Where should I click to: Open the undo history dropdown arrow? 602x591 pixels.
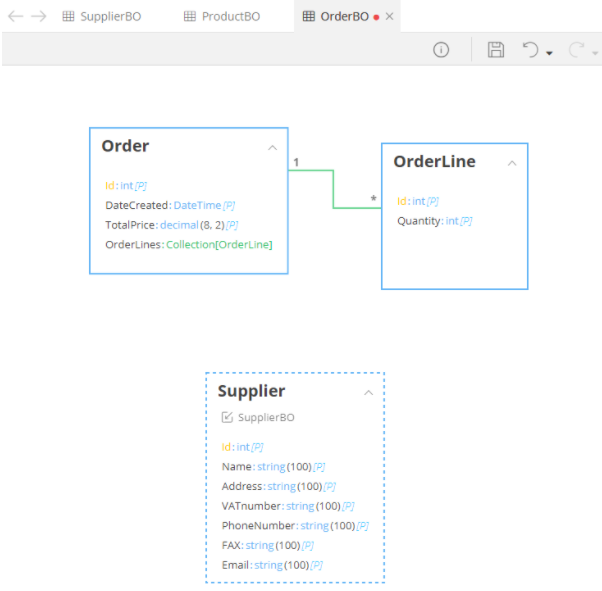(549, 53)
